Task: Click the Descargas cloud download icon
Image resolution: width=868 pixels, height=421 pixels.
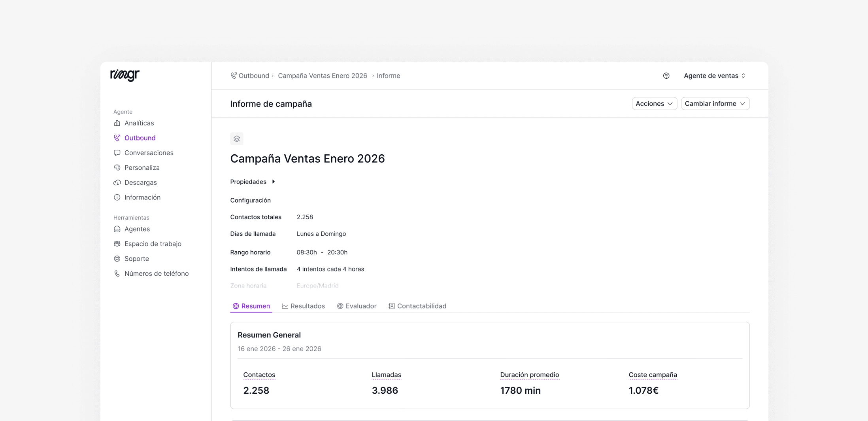Action: coord(117,182)
